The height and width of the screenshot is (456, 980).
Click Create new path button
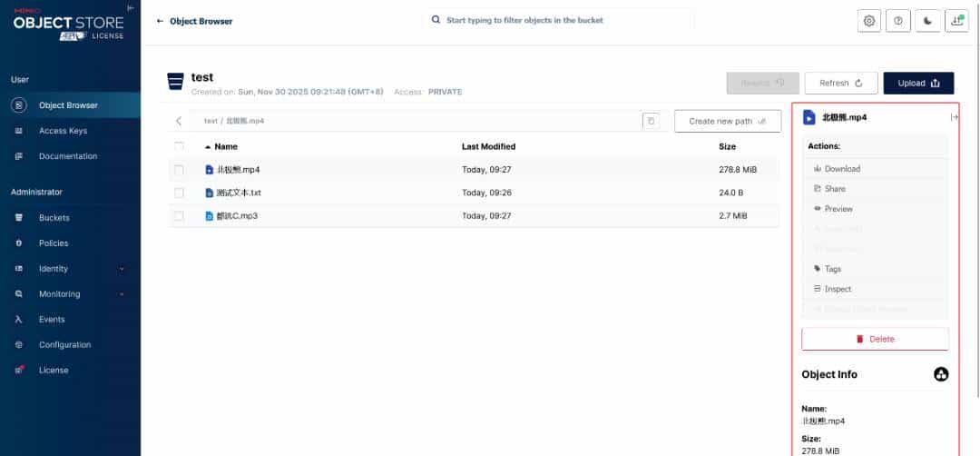[728, 122]
